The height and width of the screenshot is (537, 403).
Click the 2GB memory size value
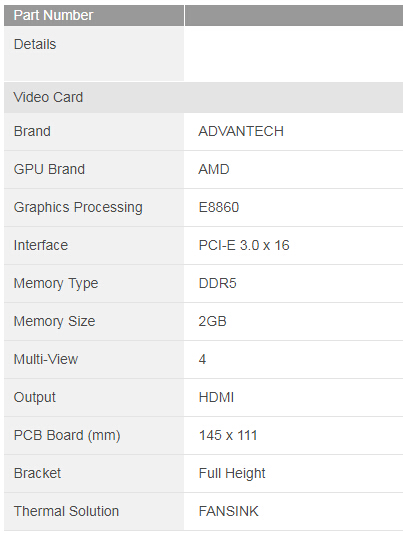point(213,322)
